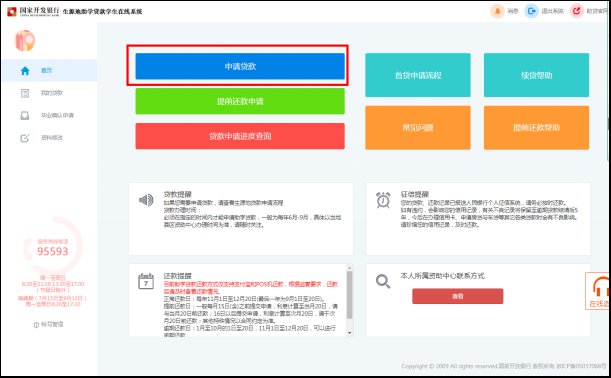This screenshot has height=378, width=611.
Task: Click the red share icon at top right
Action: point(576,11)
